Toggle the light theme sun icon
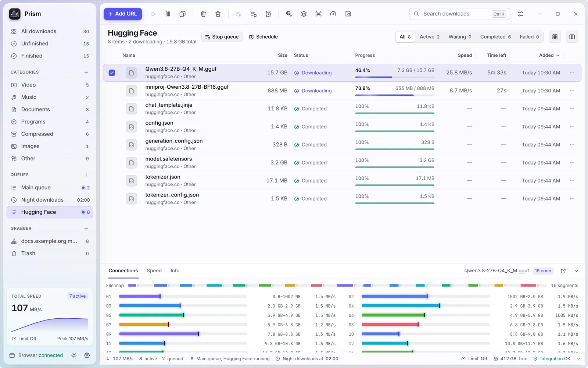The height and width of the screenshot is (368, 588). [74, 355]
